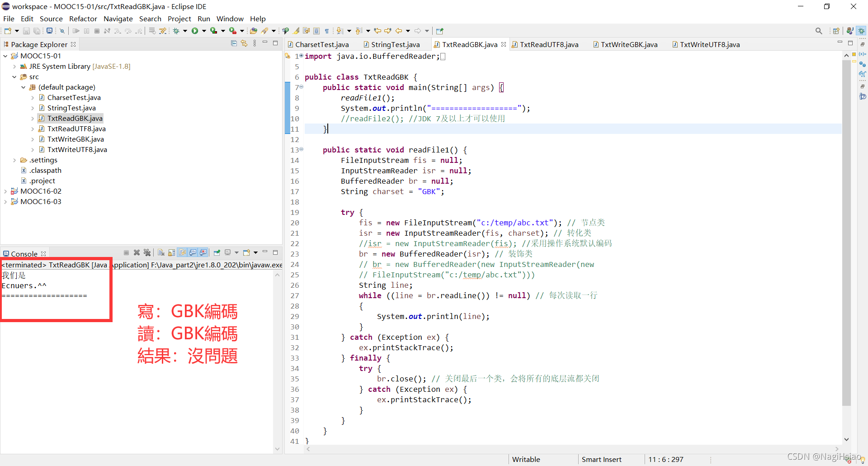Screen dimensions: 868x466
Task: Toggle Show Console on Standard Out
Action: pos(193,252)
